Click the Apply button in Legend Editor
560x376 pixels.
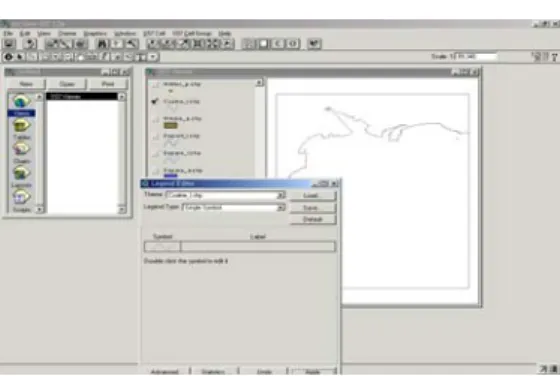tap(313, 372)
